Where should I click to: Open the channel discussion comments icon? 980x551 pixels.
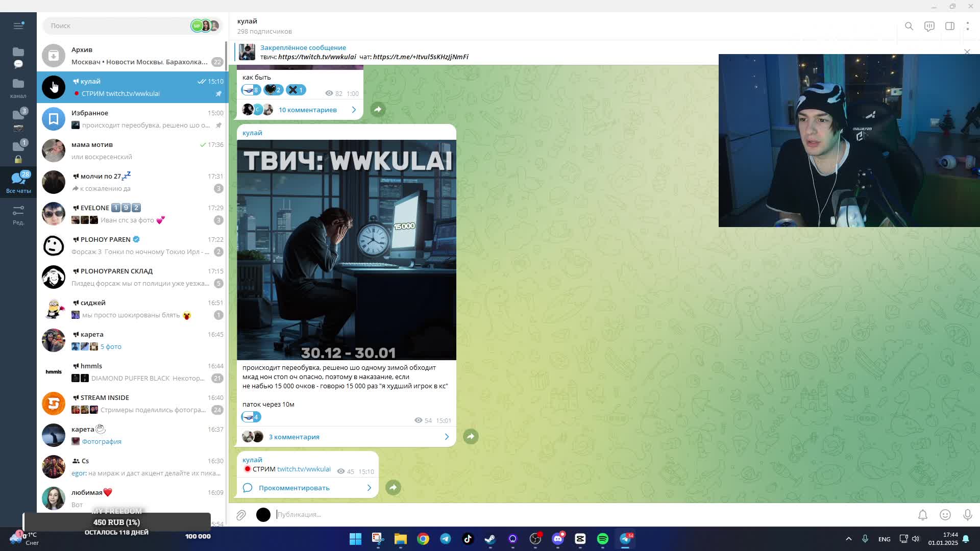929,26
